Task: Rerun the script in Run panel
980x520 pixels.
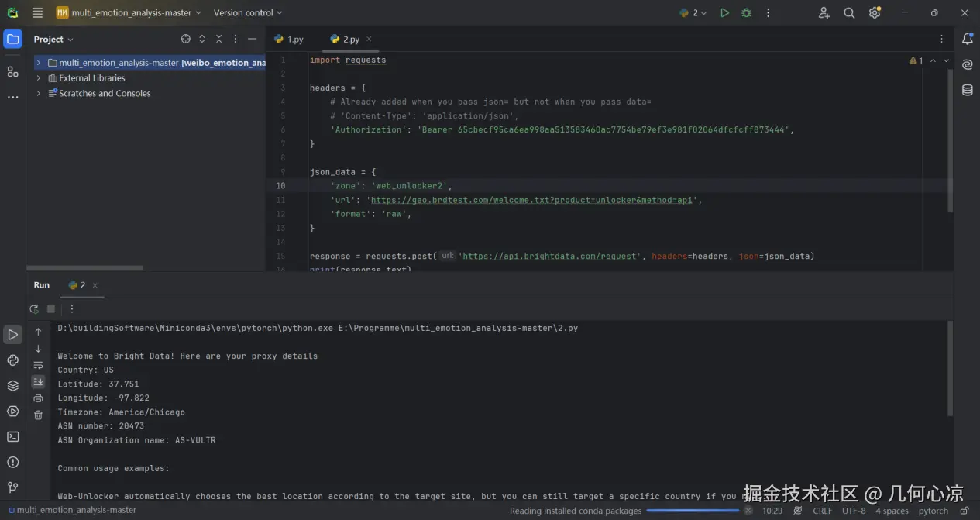Action: 34,309
